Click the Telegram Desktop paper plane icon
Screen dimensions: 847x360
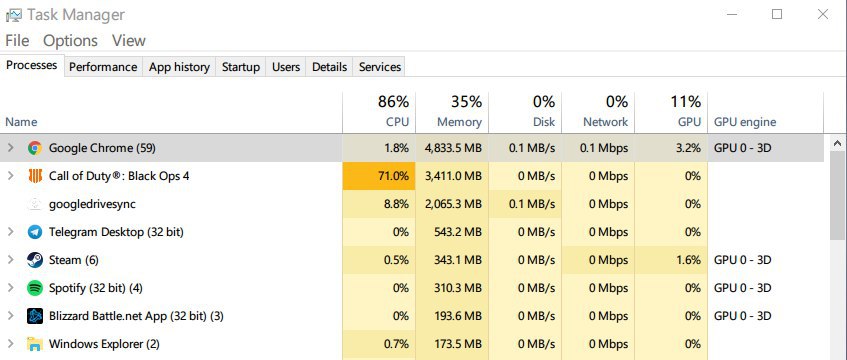(35, 232)
